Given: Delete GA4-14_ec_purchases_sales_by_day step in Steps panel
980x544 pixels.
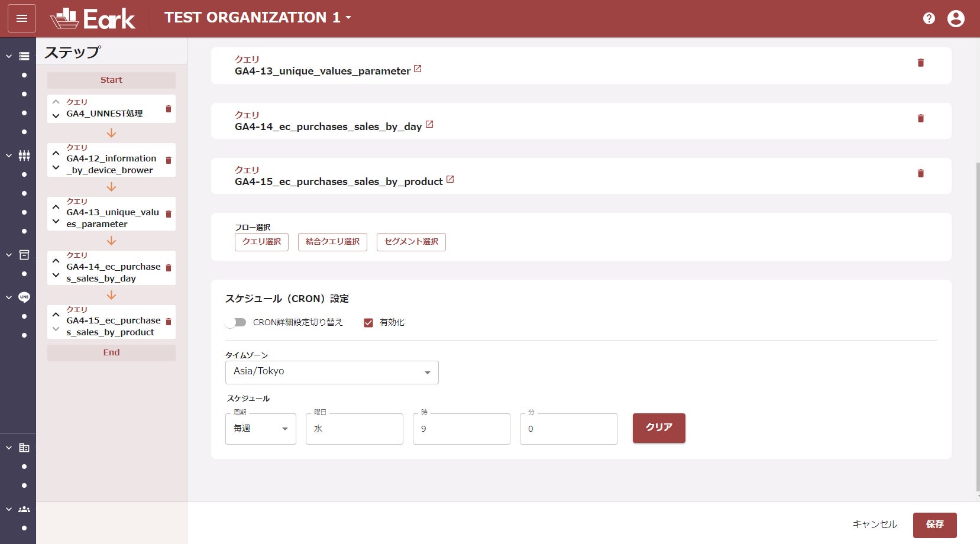Looking at the screenshot, I should click(169, 268).
